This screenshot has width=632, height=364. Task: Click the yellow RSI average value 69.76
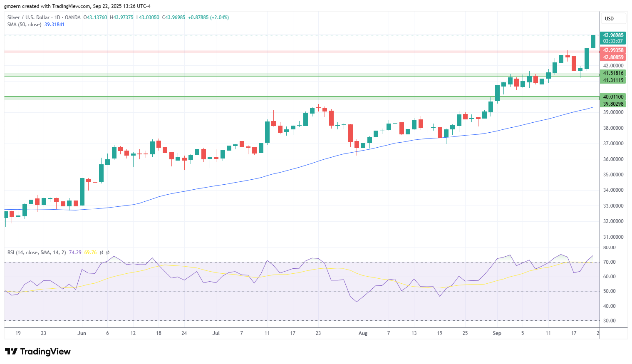pyautogui.click(x=91, y=253)
